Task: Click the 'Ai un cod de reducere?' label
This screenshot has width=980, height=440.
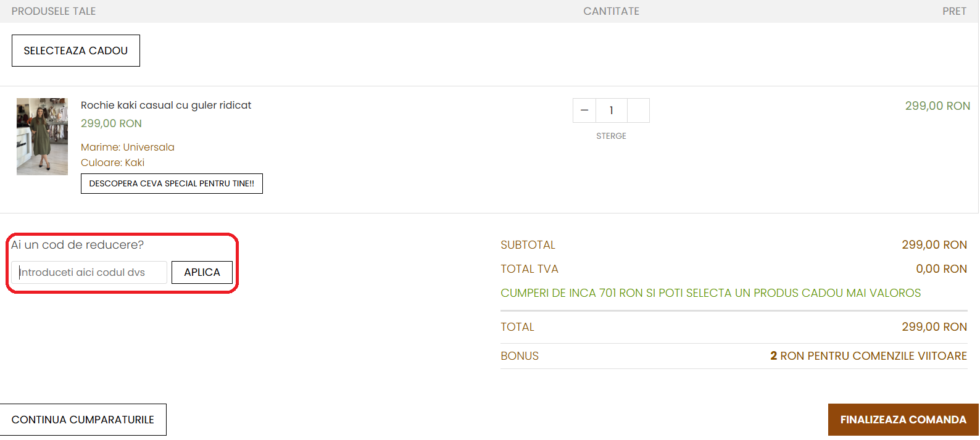Action: point(78,245)
